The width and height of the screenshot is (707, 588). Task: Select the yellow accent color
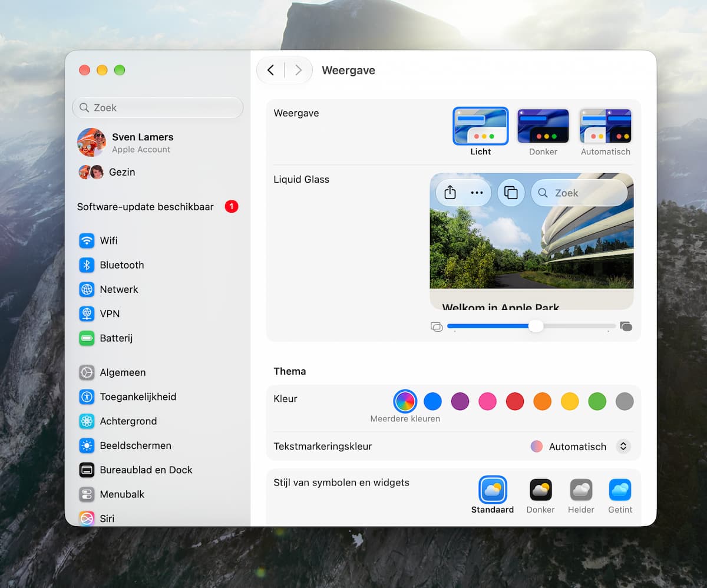(570, 402)
